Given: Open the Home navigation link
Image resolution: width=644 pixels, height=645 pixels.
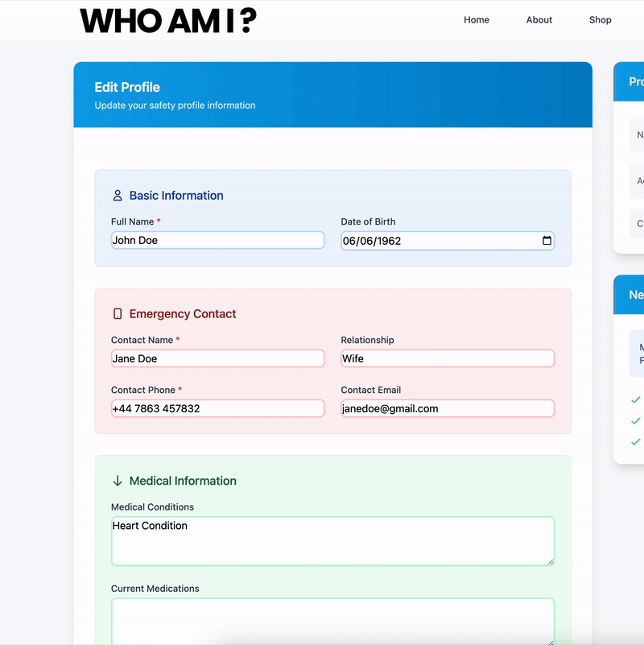Looking at the screenshot, I should 477,20.
